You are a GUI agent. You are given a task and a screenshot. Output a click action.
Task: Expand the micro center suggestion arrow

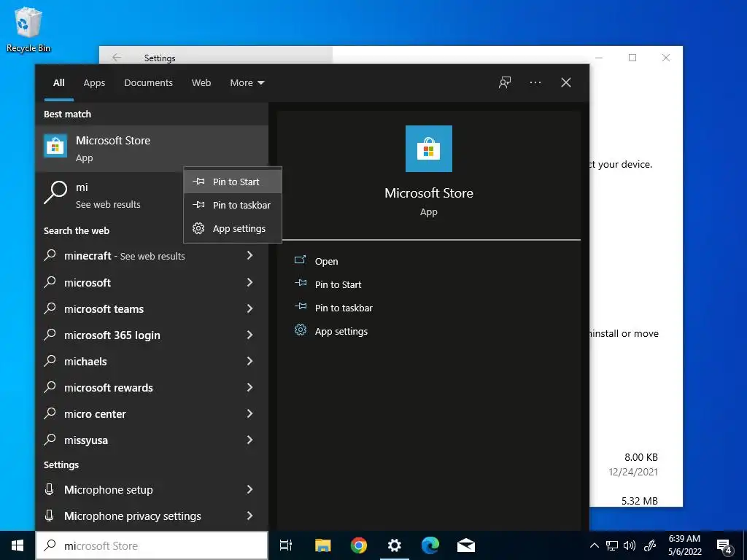(x=249, y=413)
